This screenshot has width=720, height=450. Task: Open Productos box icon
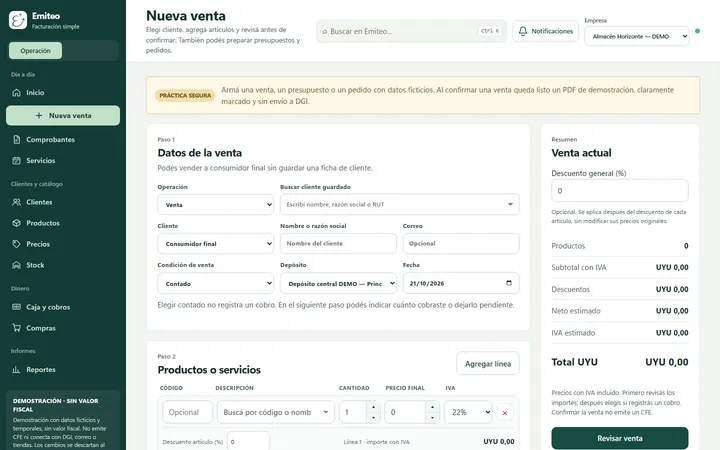point(17,223)
